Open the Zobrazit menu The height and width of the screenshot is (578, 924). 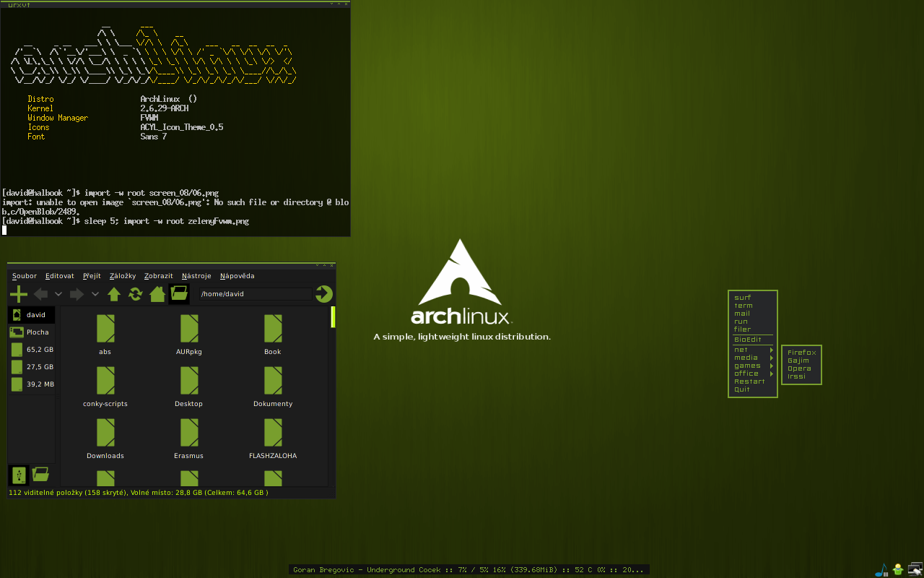159,276
